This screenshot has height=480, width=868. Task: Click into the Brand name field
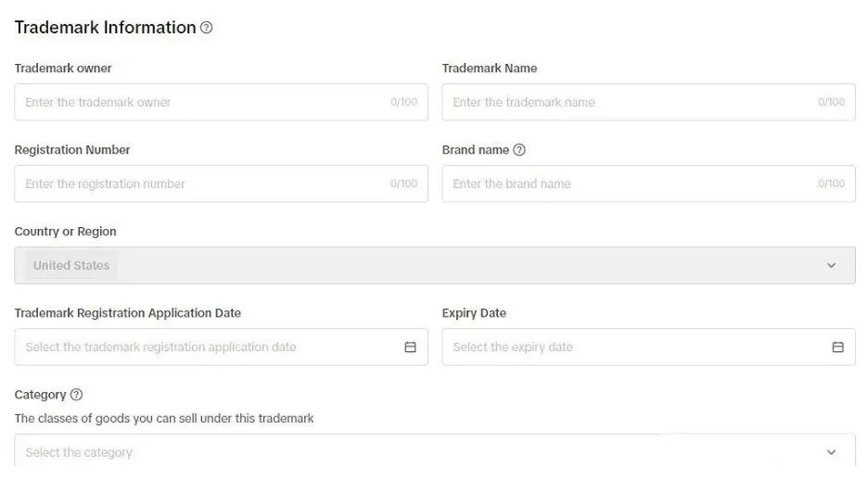[x=648, y=183]
